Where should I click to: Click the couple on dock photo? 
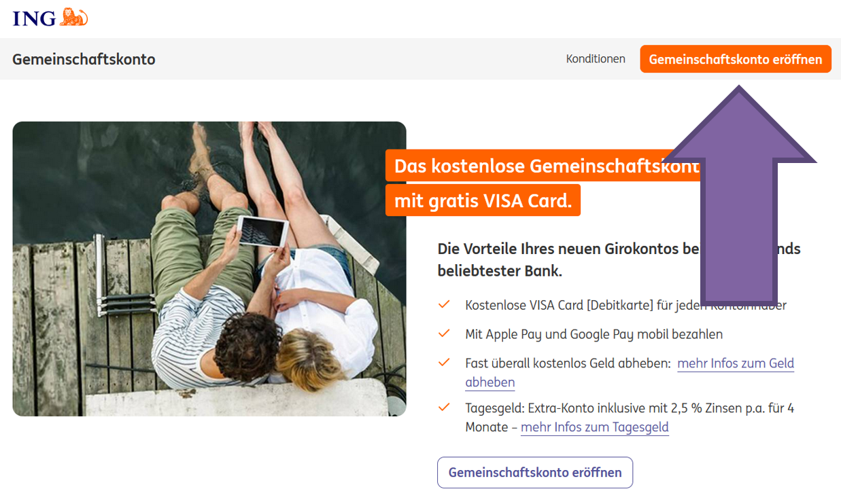click(x=209, y=269)
